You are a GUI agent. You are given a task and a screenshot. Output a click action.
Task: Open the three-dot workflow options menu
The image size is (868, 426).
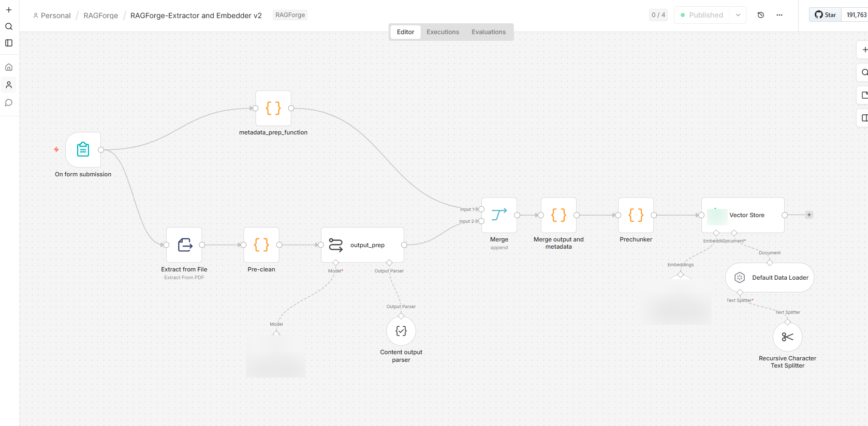point(779,15)
